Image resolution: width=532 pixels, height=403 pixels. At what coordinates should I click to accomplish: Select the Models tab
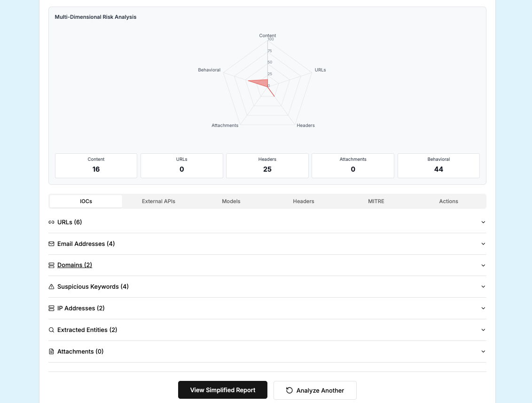(x=231, y=201)
